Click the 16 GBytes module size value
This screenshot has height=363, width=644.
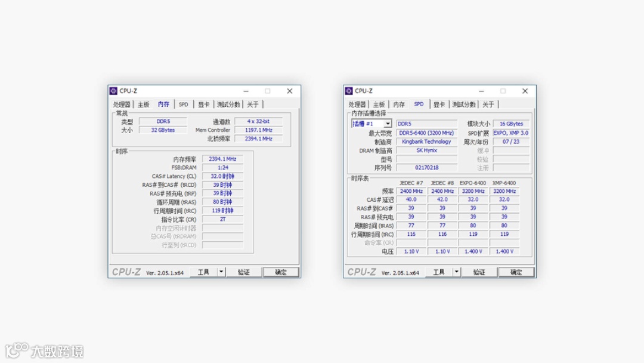[512, 124]
